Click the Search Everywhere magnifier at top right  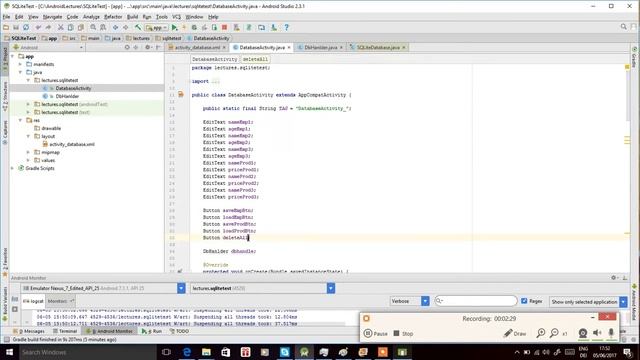pyautogui.click(x=624, y=27)
